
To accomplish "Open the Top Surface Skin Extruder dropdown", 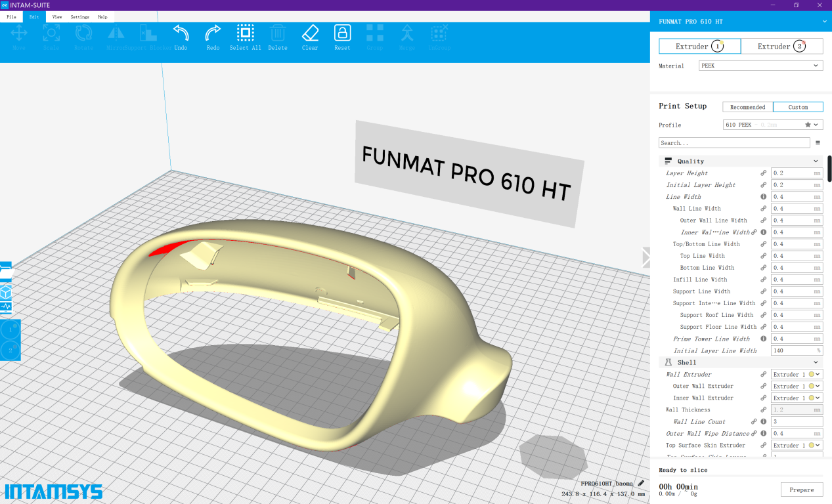I will click(797, 445).
